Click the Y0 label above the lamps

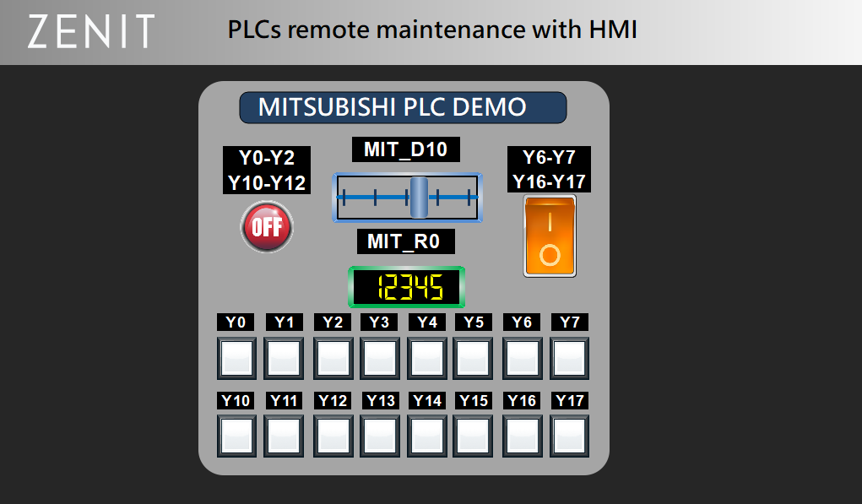[x=236, y=322]
